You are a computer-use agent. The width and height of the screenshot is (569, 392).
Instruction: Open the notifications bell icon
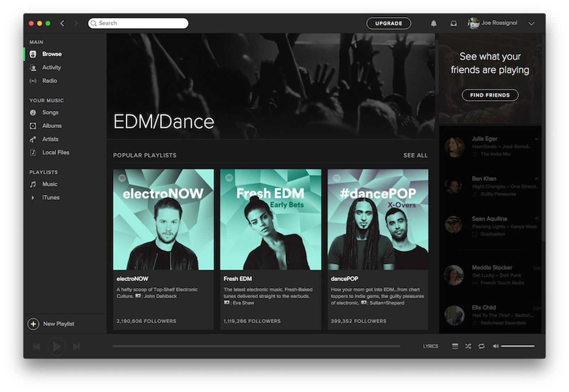(x=434, y=23)
